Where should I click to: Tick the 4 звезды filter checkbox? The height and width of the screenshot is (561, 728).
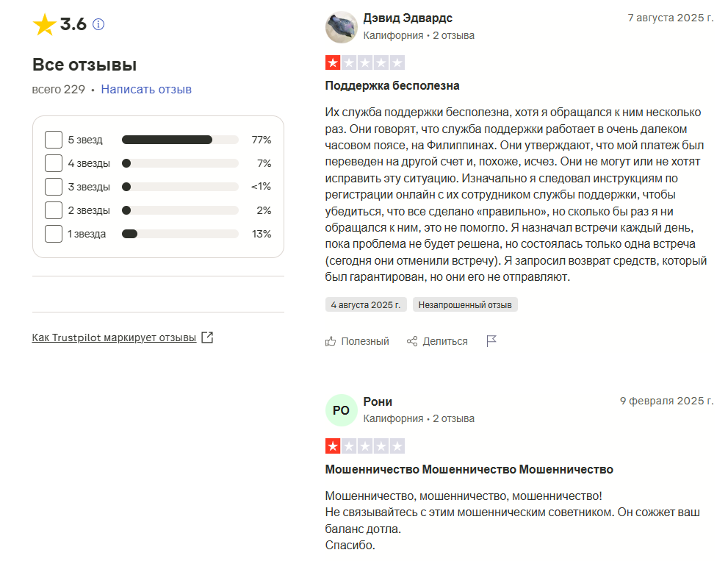click(54, 163)
